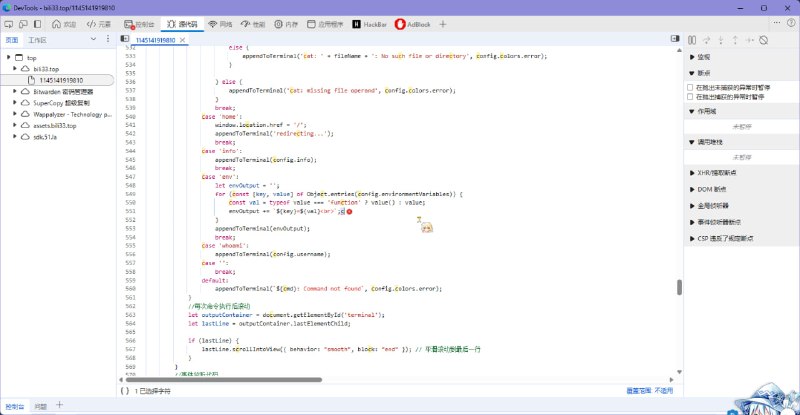Click the step into function icon
800x415 pixels.
click(x=722, y=40)
